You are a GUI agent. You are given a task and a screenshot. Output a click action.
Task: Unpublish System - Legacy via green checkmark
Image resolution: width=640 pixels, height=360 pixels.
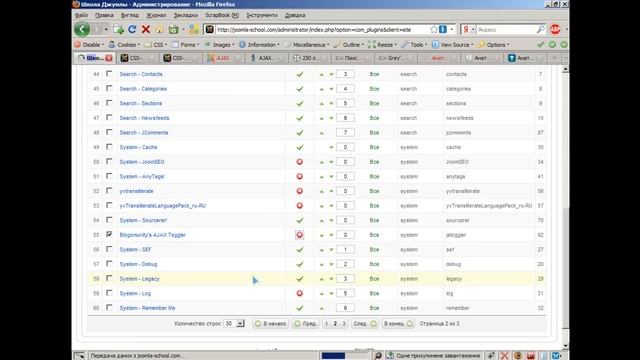[x=300, y=279]
